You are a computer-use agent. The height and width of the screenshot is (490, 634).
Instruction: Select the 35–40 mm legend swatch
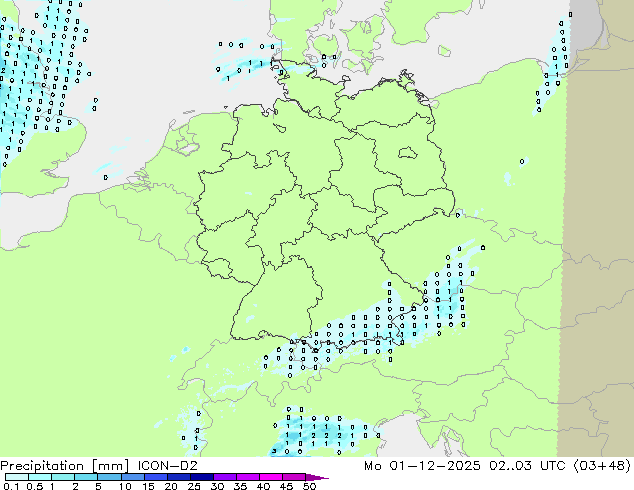point(247,477)
